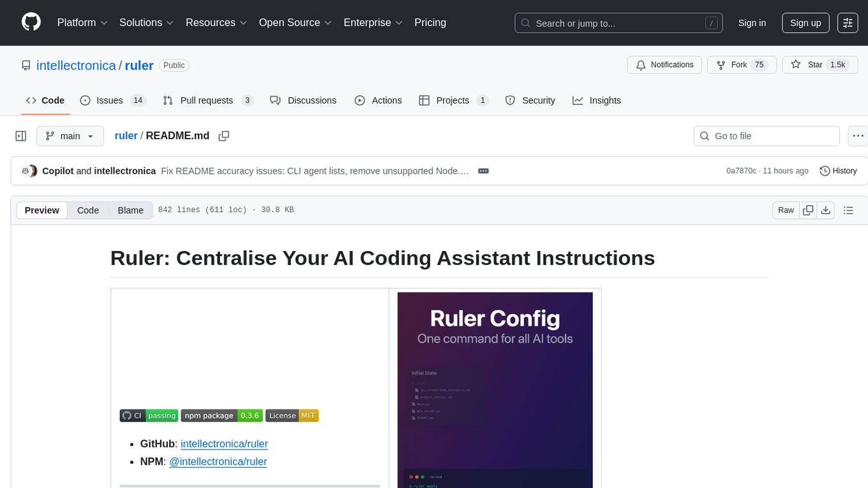Switch to the Actions tab
Image resolution: width=868 pixels, height=488 pixels.
[378, 100]
